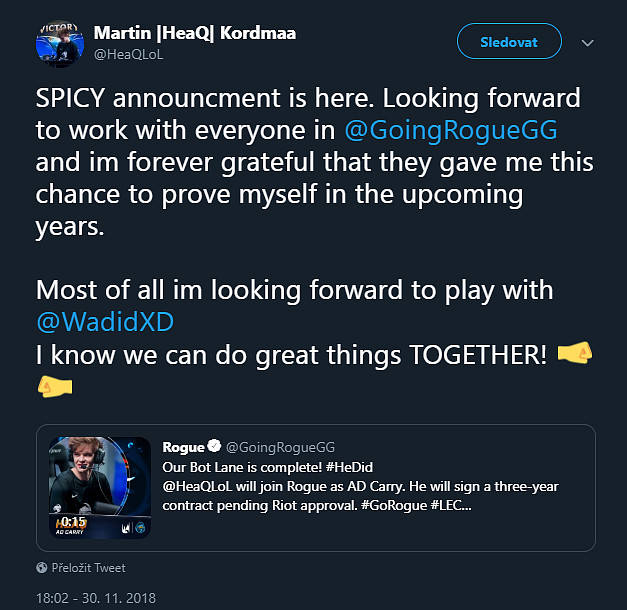Viewport: 627px width, 610px height.
Task: Click the quoted tweet video thumbnail
Action: point(99,488)
